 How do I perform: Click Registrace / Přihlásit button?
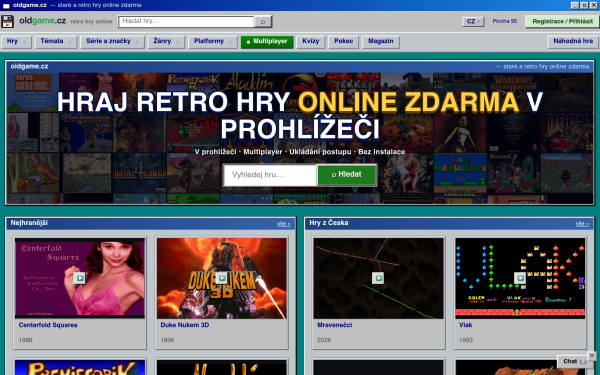pos(562,21)
